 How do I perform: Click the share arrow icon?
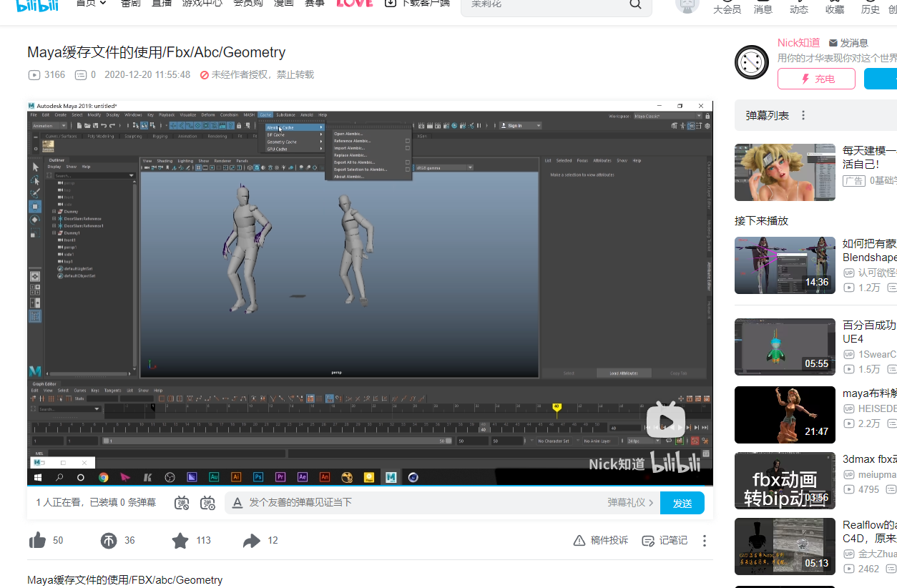pyautogui.click(x=251, y=541)
